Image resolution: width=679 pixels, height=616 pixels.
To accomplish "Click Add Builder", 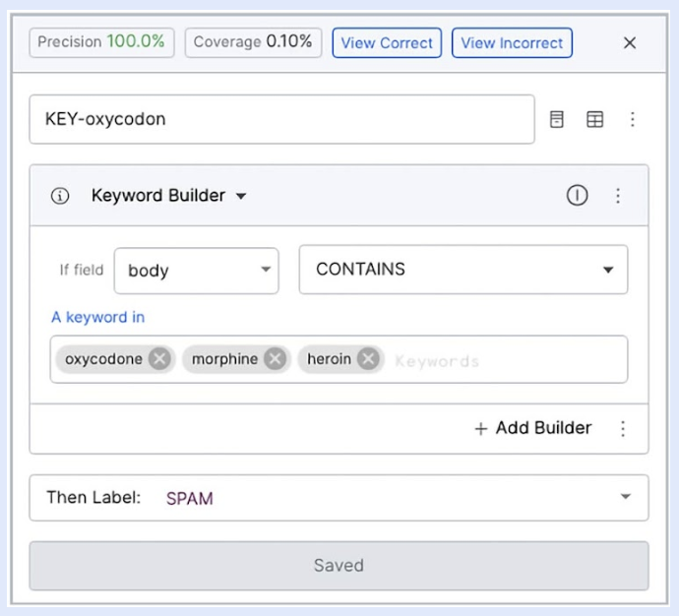I will (x=533, y=428).
